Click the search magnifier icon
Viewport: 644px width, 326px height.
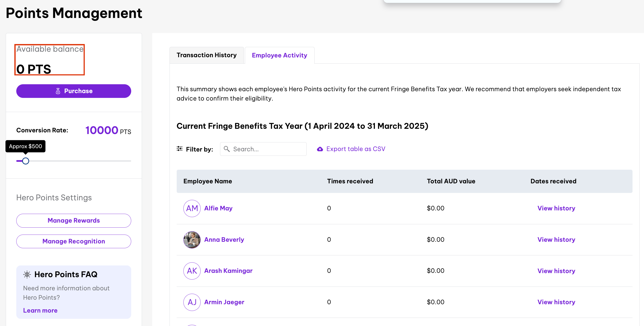226,149
